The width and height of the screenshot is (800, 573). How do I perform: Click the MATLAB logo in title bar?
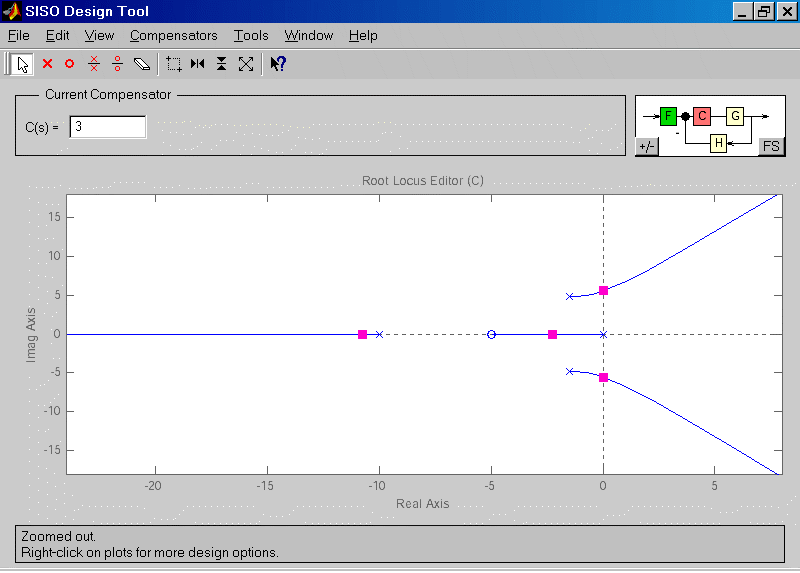[x=12, y=11]
